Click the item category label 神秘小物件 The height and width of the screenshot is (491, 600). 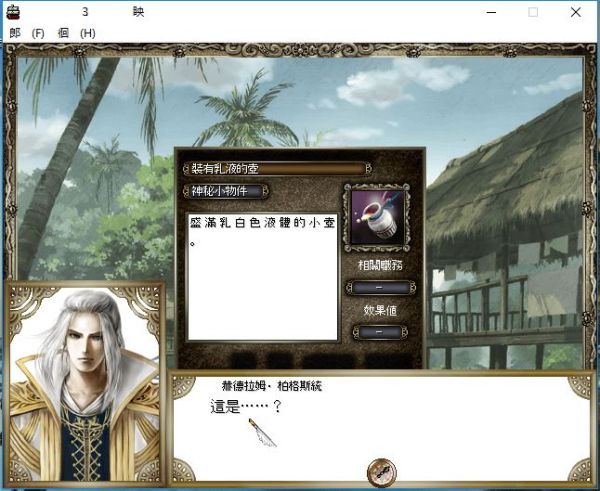coord(226,191)
